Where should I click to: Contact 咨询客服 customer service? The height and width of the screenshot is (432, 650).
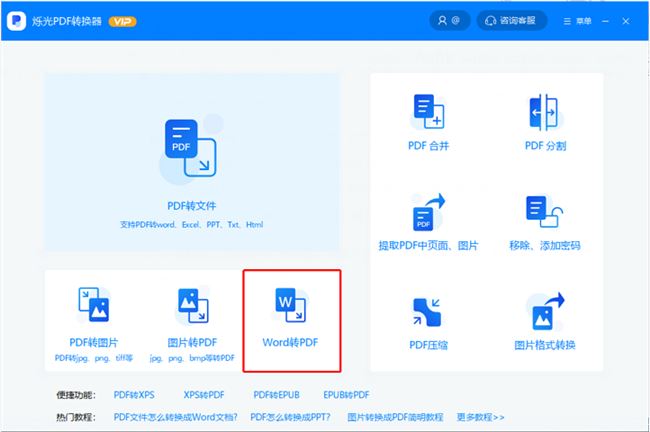tap(512, 20)
